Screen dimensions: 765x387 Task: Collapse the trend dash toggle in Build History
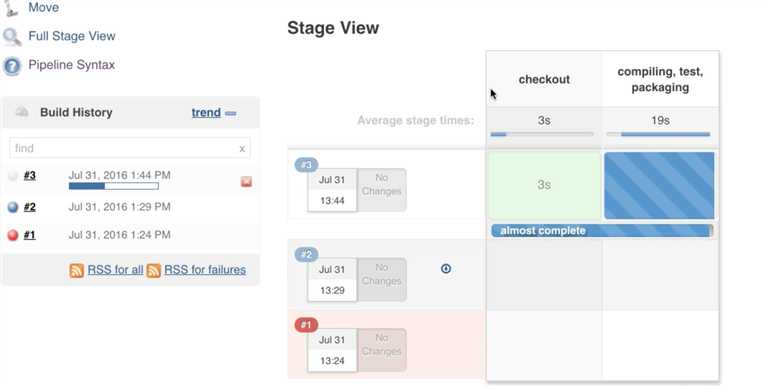pos(231,113)
